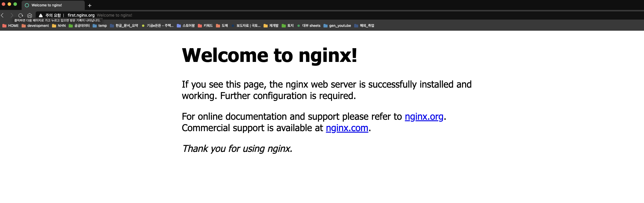
Task: Open the HOME bookmark folder
Action: pos(11,26)
